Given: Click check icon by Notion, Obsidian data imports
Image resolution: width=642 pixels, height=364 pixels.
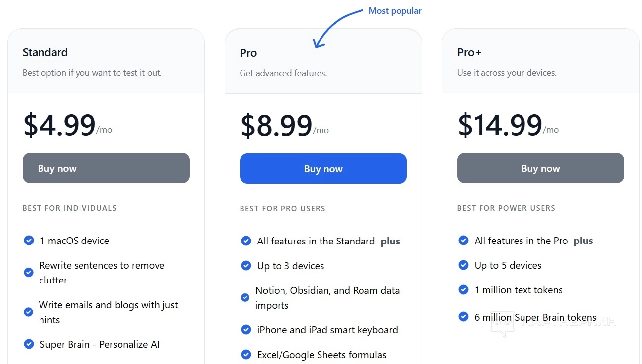Looking at the screenshot, I should [245, 298].
